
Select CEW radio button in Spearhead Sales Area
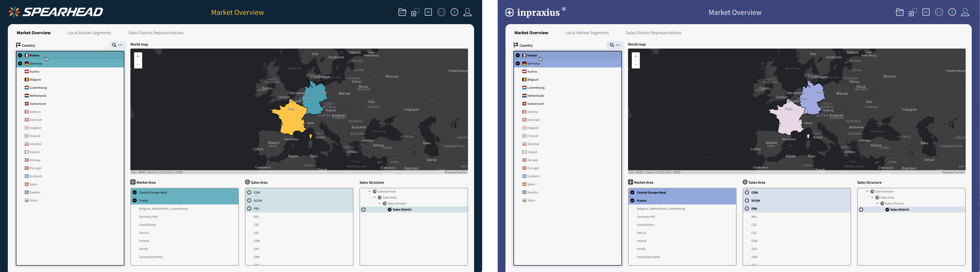click(249, 192)
